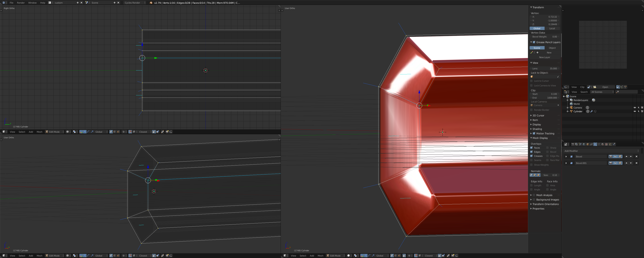Uncheck Edges overlay checkbox
Image resolution: width=644 pixels, height=258 pixels.
tap(531, 152)
